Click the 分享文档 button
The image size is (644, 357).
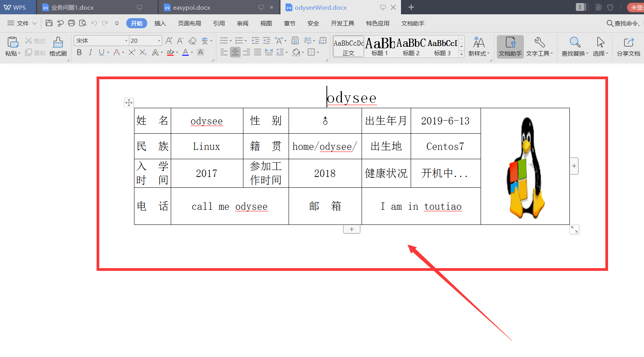pos(629,46)
